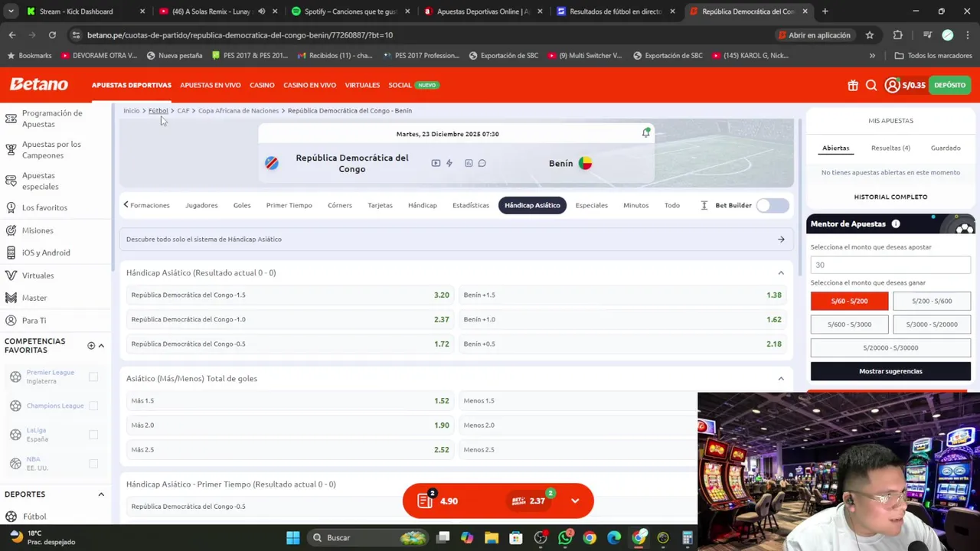
Task: Open Los favoritos in sidebar
Action: tap(44, 207)
